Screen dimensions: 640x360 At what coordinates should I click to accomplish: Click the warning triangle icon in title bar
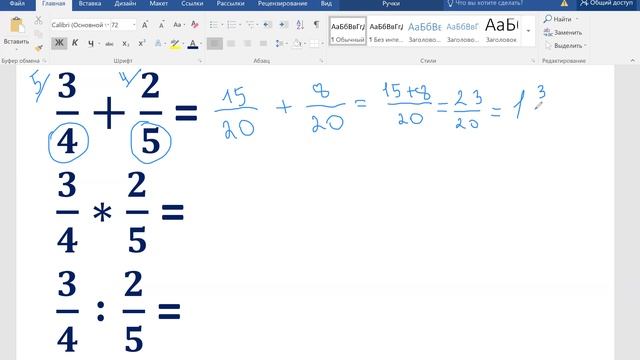point(564,3)
